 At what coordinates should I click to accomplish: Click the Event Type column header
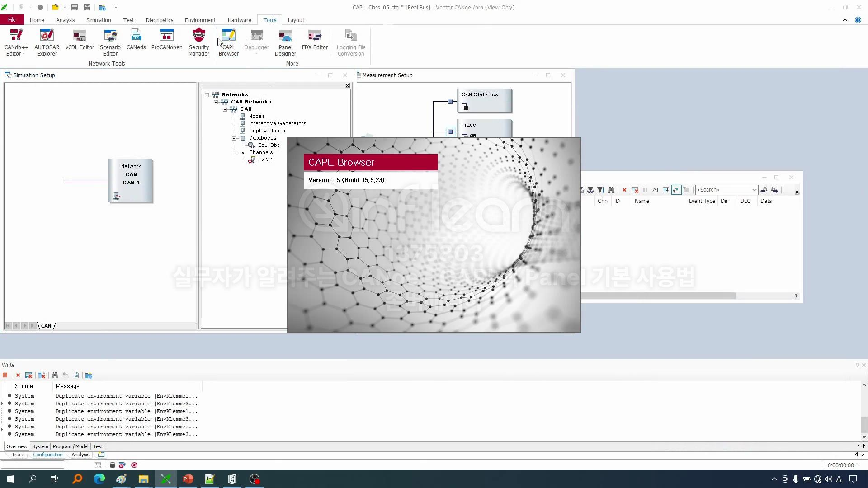[x=702, y=201]
